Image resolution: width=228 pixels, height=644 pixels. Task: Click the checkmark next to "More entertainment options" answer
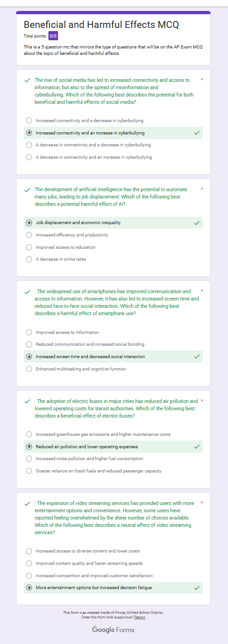197,588
